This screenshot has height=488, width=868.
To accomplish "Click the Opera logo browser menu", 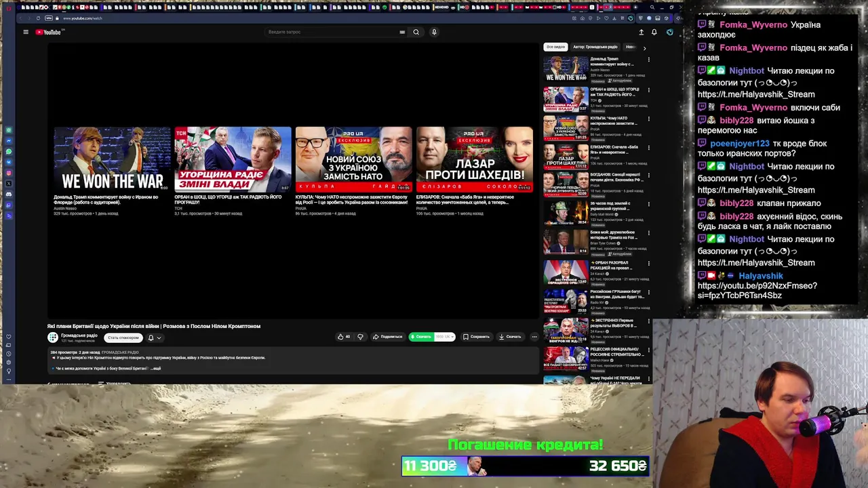I will click(8, 7).
